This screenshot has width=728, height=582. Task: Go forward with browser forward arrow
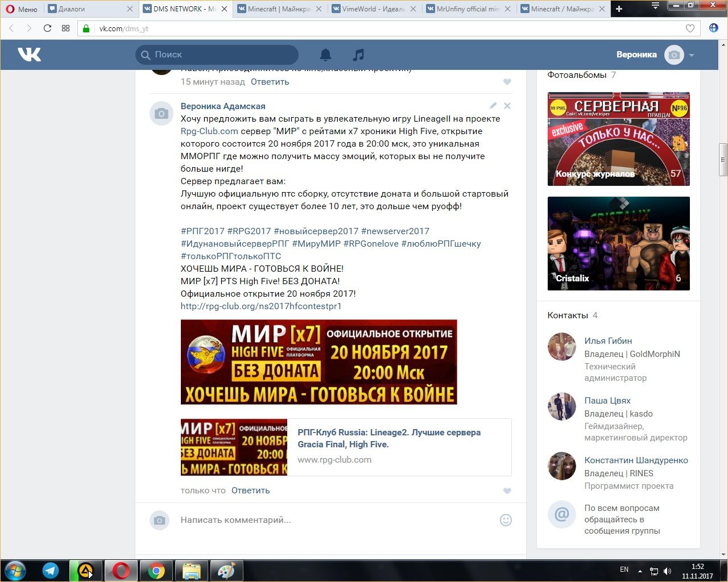29,28
